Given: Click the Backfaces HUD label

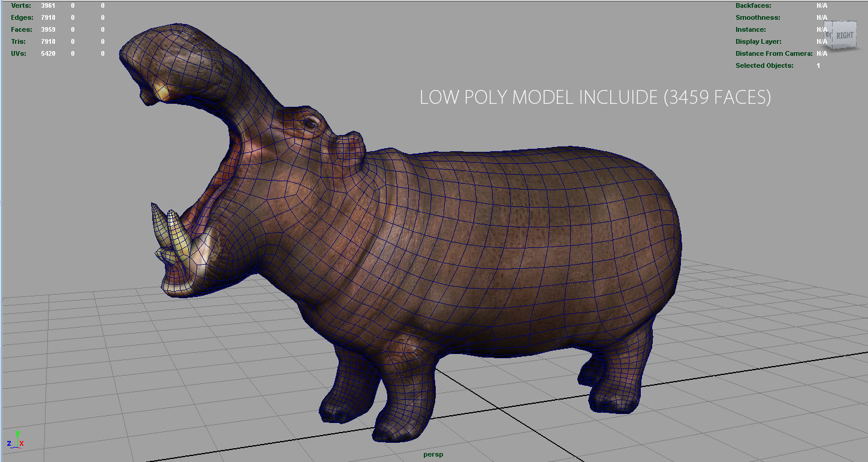Looking at the screenshot, I should 754,5.
